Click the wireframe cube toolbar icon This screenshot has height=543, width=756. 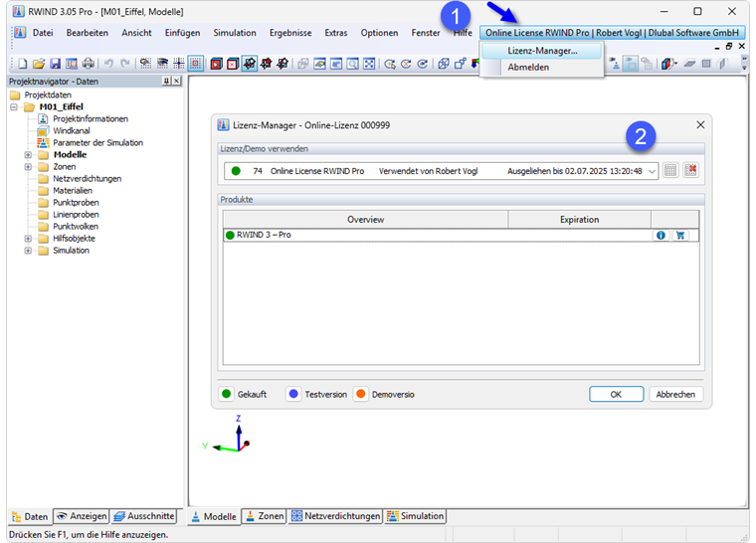coord(443,64)
